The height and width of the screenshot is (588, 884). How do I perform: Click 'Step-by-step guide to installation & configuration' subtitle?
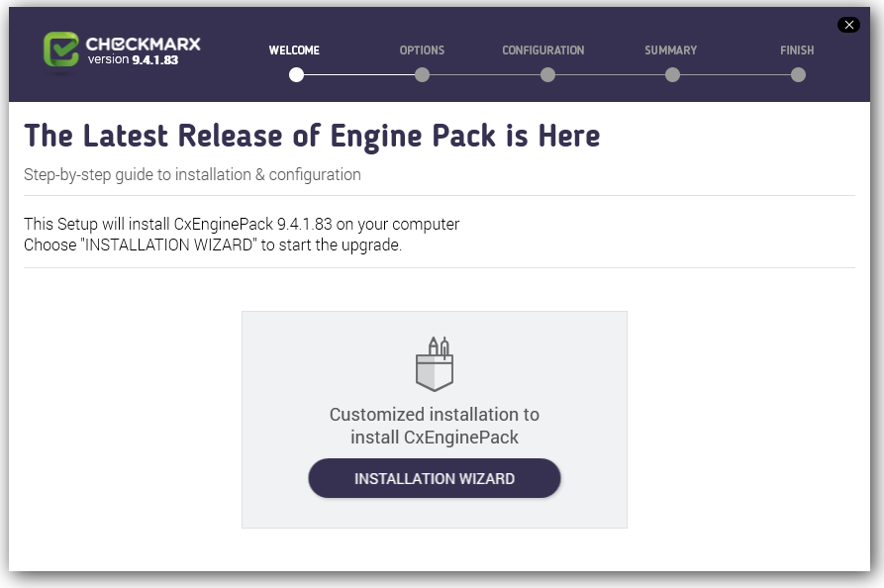(x=192, y=175)
